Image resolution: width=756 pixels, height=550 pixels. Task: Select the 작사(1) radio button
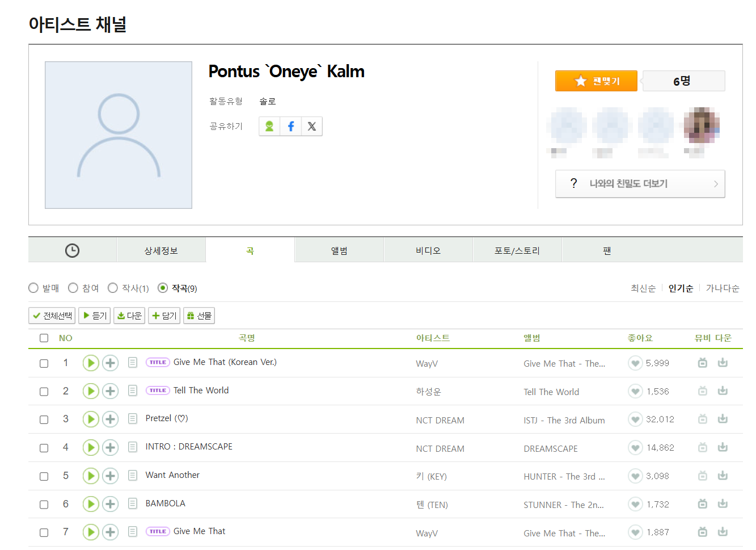[113, 288]
